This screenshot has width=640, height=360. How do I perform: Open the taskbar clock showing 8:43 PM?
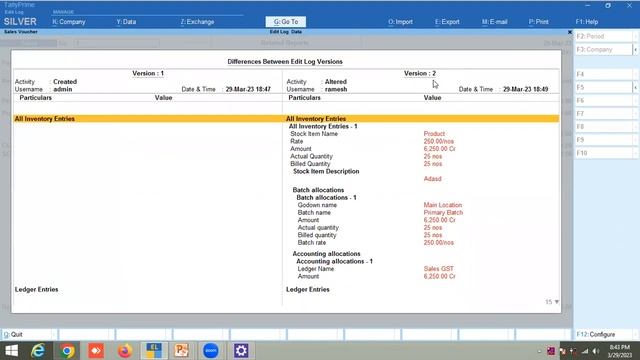coord(620,351)
